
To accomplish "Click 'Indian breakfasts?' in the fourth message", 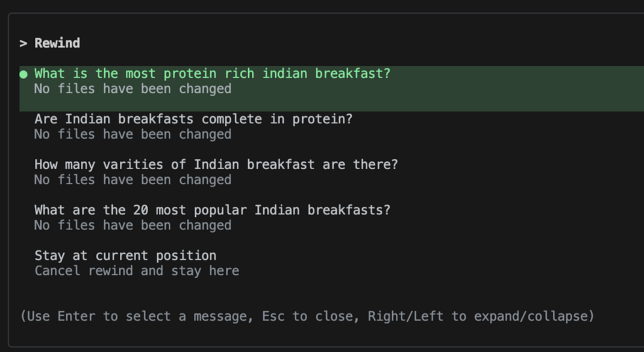I will 323,210.
